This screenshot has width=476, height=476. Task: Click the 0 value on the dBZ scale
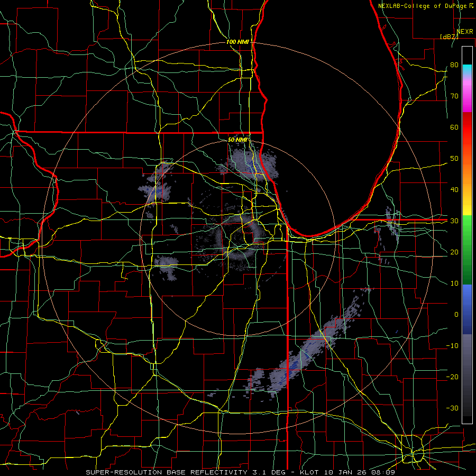(456, 315)
